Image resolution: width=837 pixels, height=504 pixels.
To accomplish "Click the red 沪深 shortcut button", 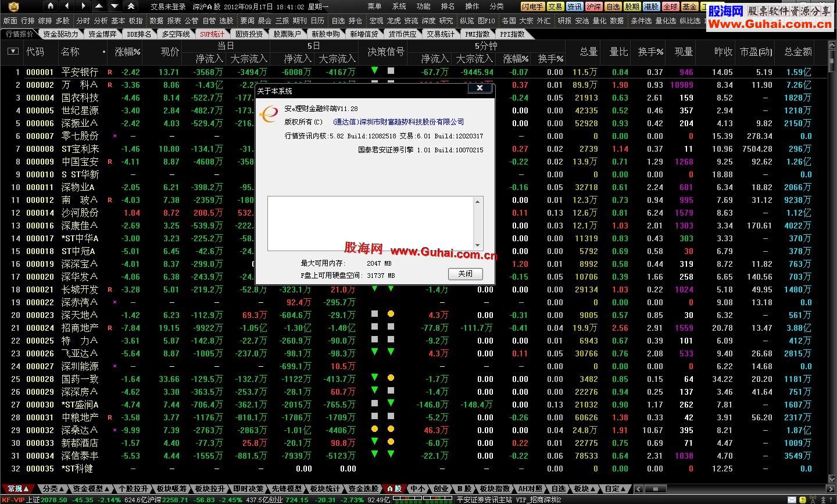I will click(593, 6).
